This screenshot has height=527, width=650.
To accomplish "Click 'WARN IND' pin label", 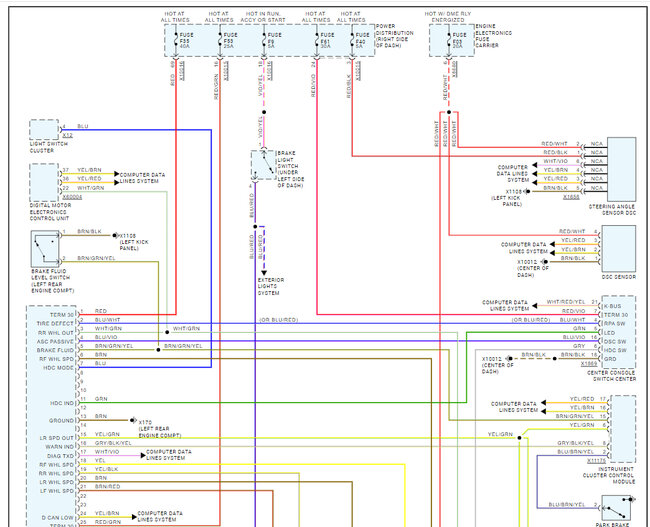I will coord(59,447).
